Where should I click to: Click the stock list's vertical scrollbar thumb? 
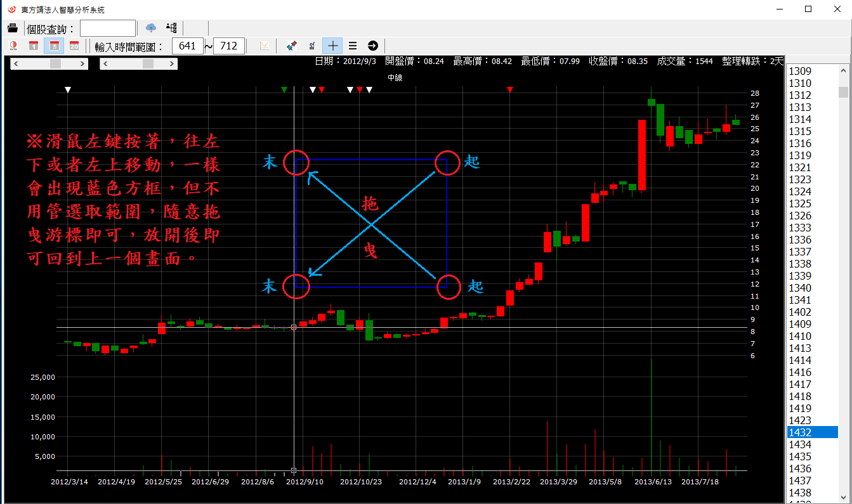click(x=843, y=93)
